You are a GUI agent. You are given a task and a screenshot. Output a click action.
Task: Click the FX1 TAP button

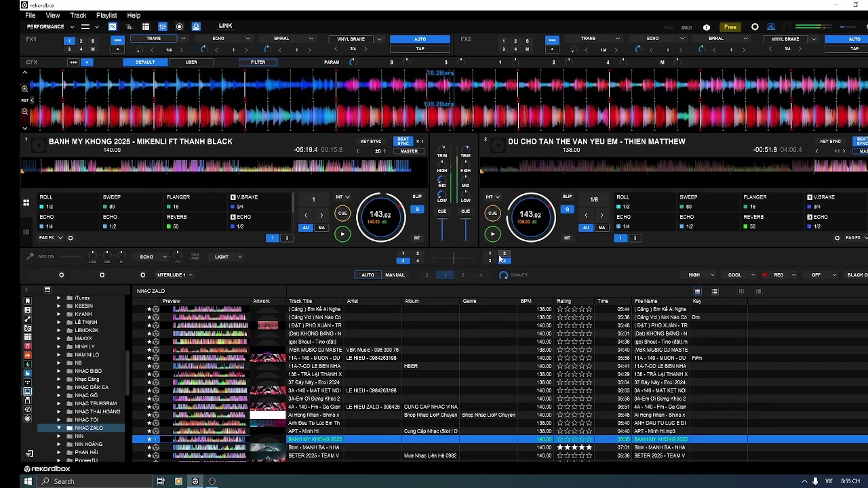tap(420, 49)
